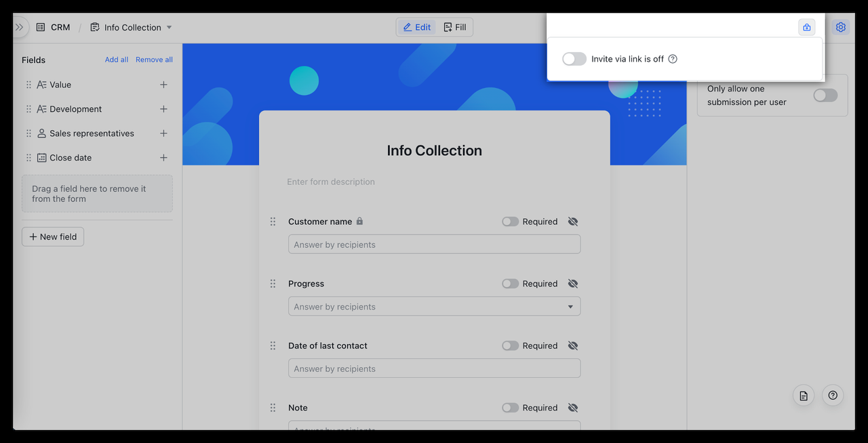Click the plus icon next to Value field
The image size is (868, 443).
[x=163, y=85]
